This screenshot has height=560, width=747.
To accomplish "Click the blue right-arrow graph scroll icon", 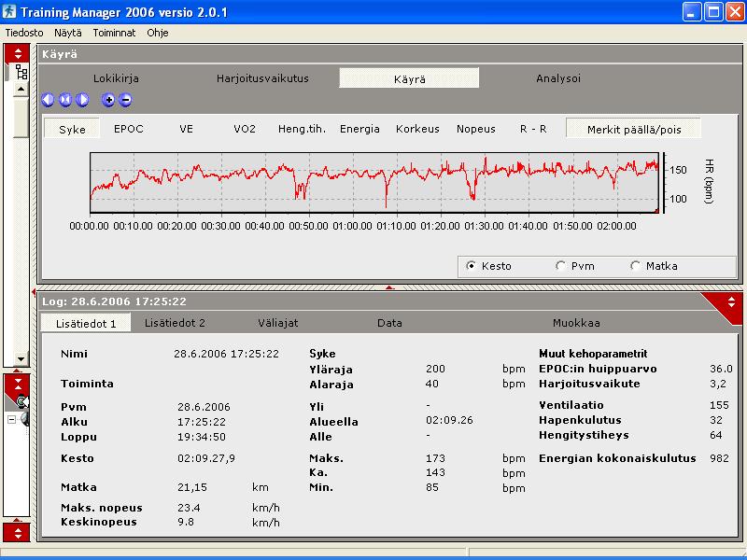I will pyautogui.click(x=82, y=100).
